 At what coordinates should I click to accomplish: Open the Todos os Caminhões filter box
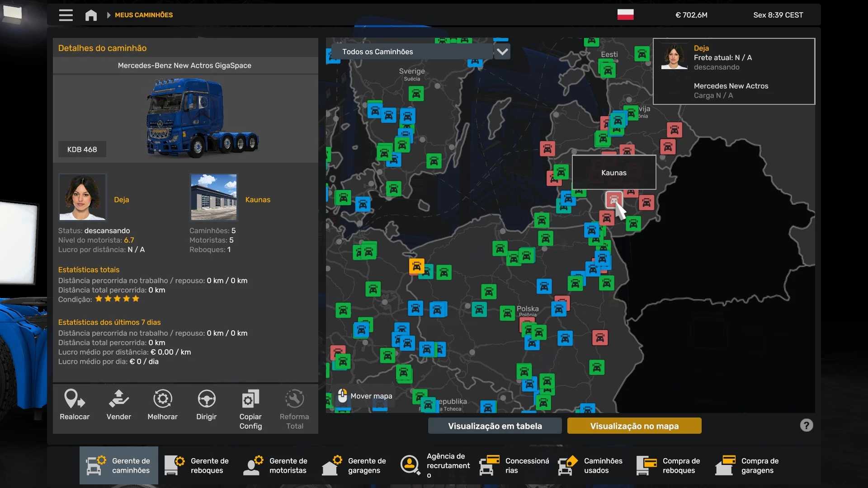[411, 52]
